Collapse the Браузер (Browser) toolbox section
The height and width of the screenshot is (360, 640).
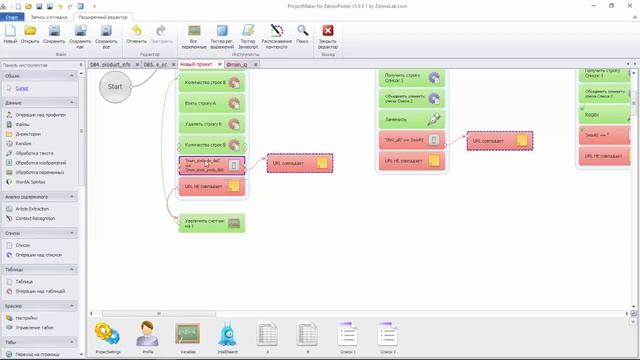click(72, 306)
